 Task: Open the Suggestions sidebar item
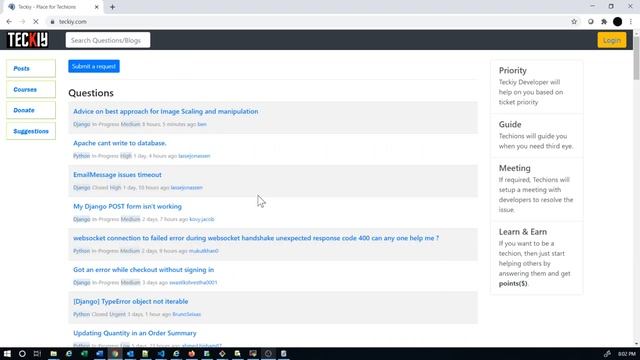pyautogui.click(x=31, y=131)
